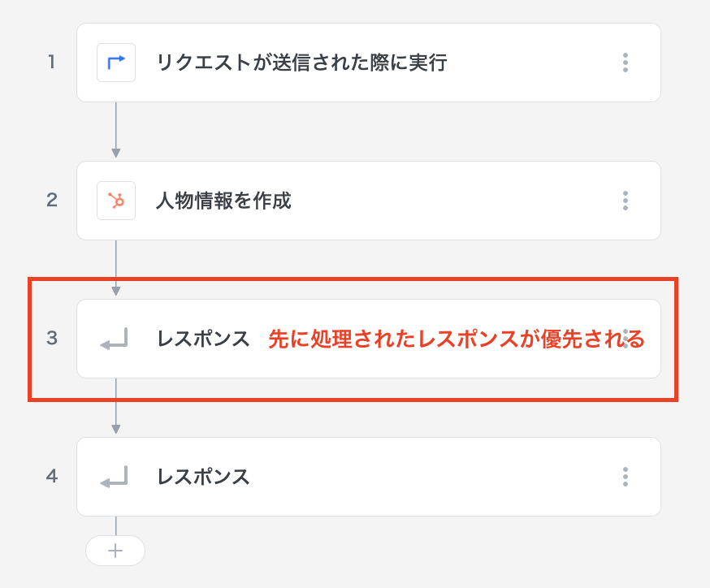
Task: Click the step number 3
Action: pos(52,339)
